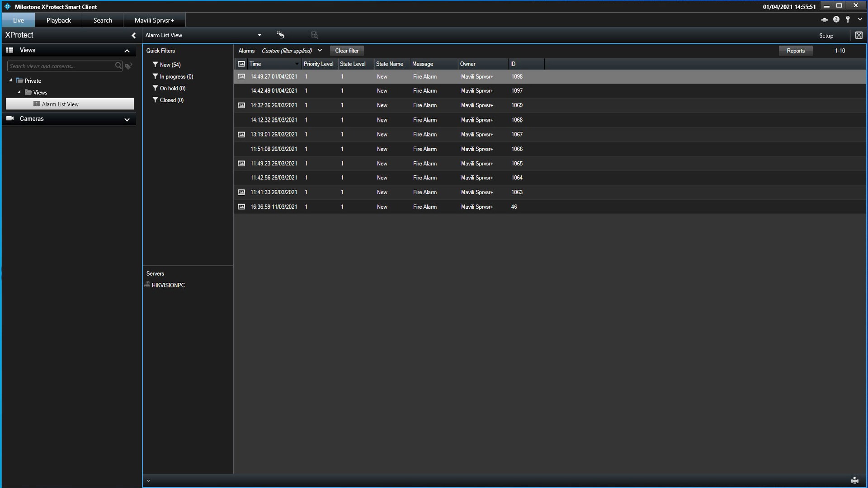
Task: Collapse the XProtect side panel arrow
Action: coord(133,35)
